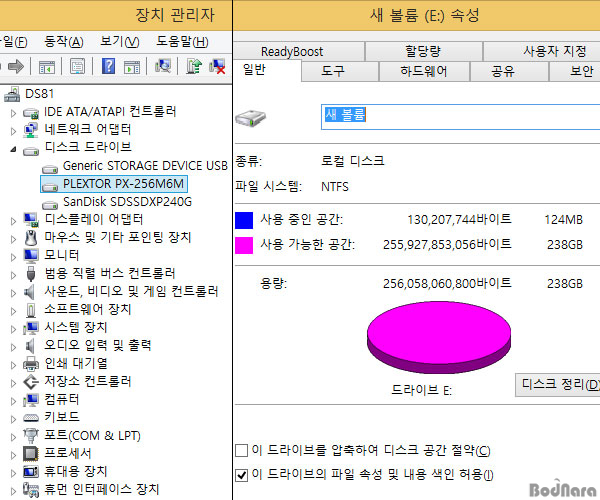Expand the network adapter node
This screenshot has width=600, height=500.
pyautogui.click(x=13, y=131)
